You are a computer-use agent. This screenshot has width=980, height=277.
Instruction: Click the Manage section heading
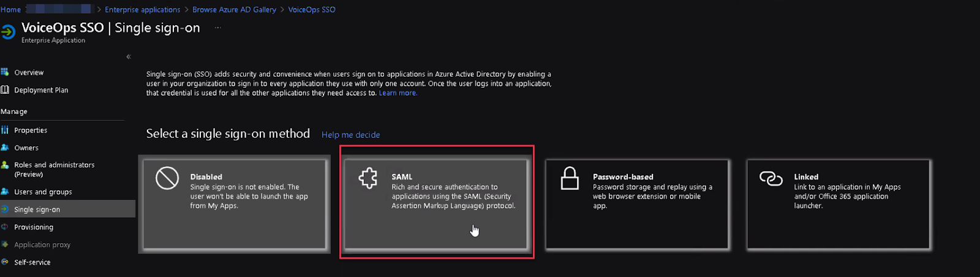click(x=14, y=112)
